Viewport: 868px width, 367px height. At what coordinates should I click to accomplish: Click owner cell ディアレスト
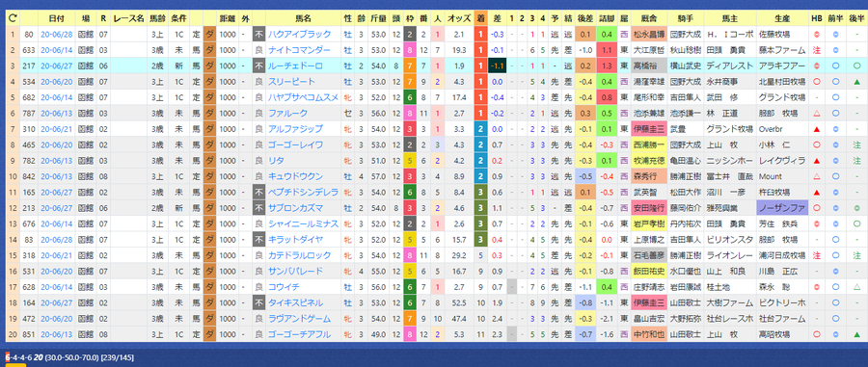[730, 66]
